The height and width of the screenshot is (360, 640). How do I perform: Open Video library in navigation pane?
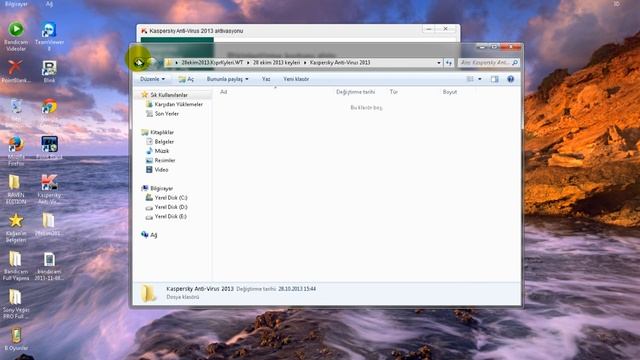click(x=157, y=170)
